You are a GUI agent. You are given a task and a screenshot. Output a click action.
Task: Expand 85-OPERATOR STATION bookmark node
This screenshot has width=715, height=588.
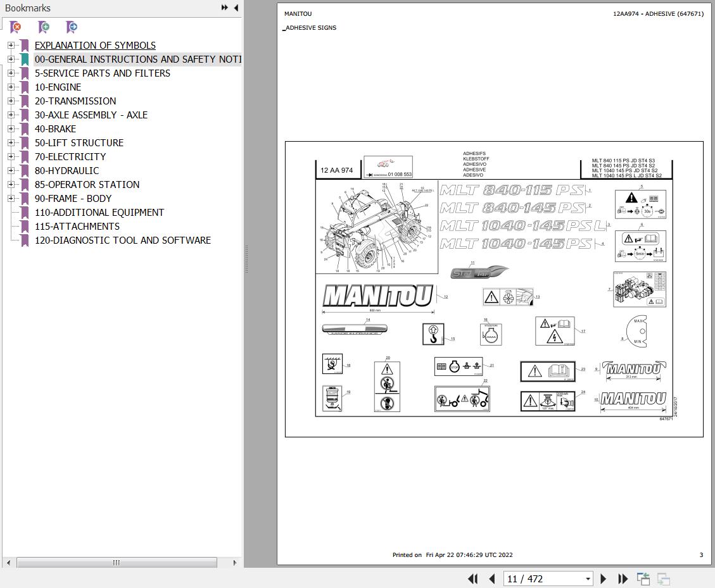click(11, 184)
